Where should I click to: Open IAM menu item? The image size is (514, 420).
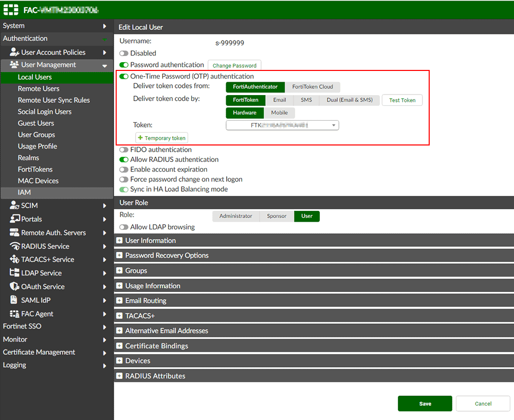point(57,192)
